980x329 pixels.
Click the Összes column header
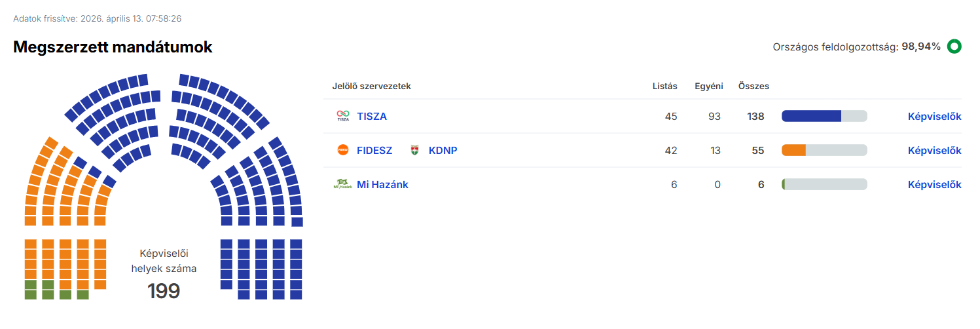753,86
